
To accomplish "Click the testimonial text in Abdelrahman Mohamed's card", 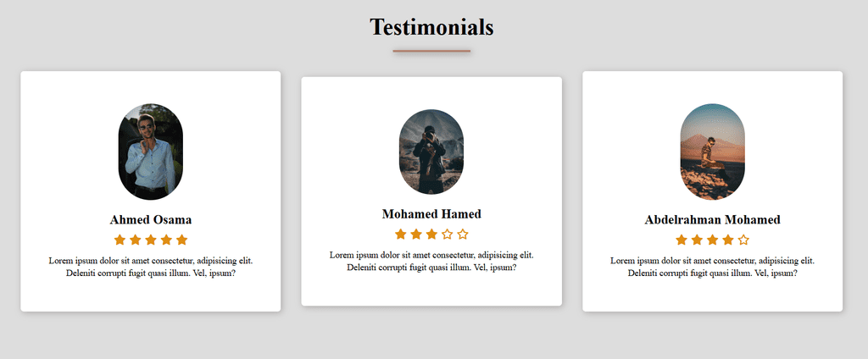I will click(x=713, y=267).
